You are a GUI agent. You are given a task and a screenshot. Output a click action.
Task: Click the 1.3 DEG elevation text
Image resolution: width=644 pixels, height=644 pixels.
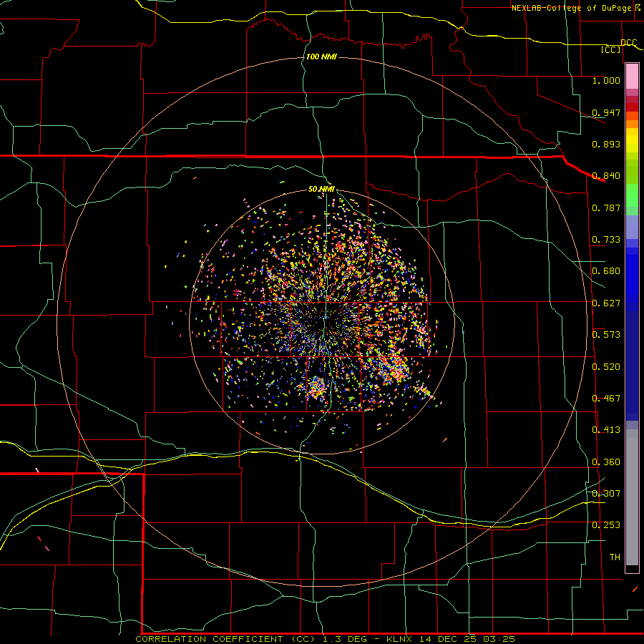point(346,639)
